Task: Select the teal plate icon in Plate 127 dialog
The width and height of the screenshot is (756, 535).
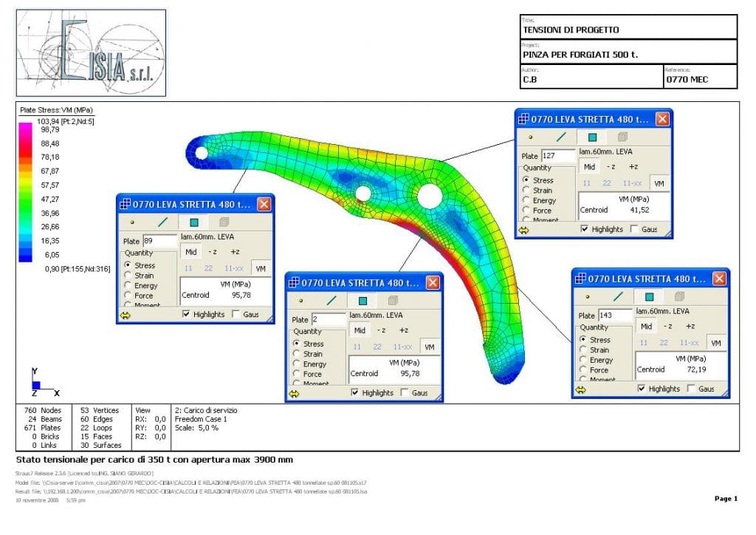Action: [592, 137]
